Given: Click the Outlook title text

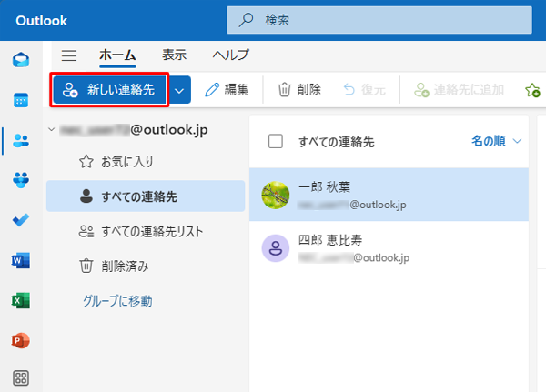Looking at the screenshot, I should (x=41, y=21).
